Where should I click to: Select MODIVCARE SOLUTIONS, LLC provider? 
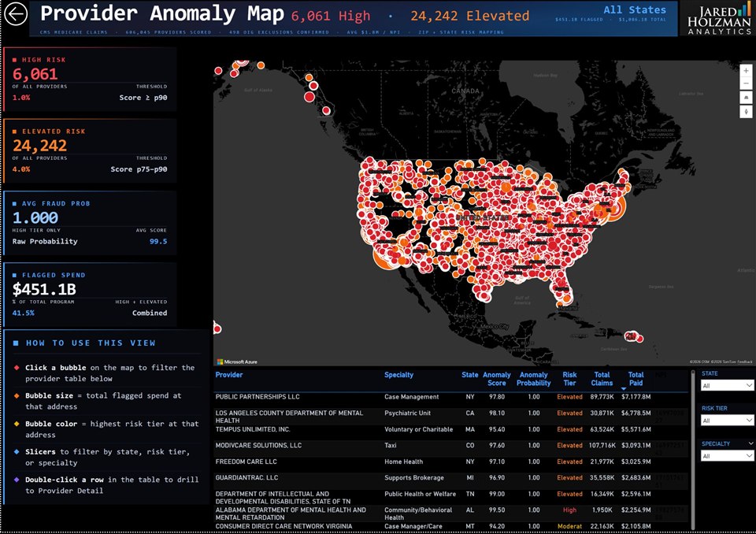[258, 445]
